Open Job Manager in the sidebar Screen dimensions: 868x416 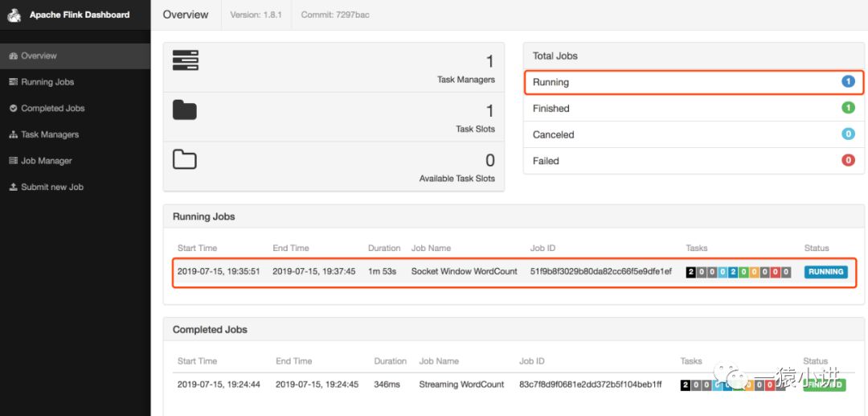click(x=75, y=161)
